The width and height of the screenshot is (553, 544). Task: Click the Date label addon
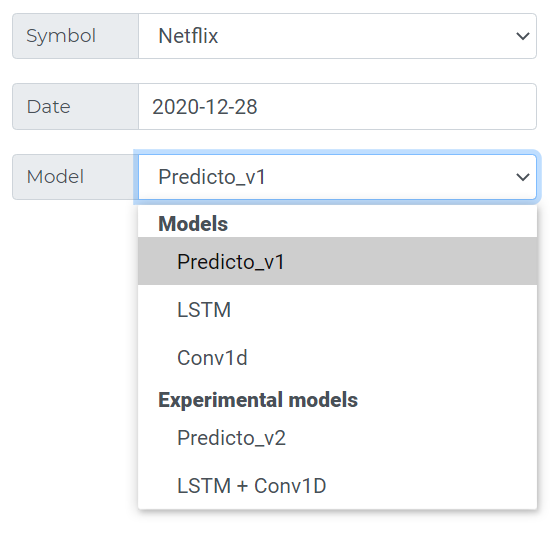[x=75, y=107]
